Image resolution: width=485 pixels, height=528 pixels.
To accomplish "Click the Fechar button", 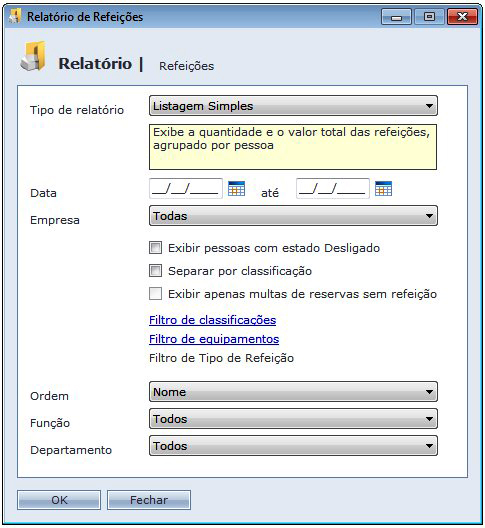I will 149,500.
